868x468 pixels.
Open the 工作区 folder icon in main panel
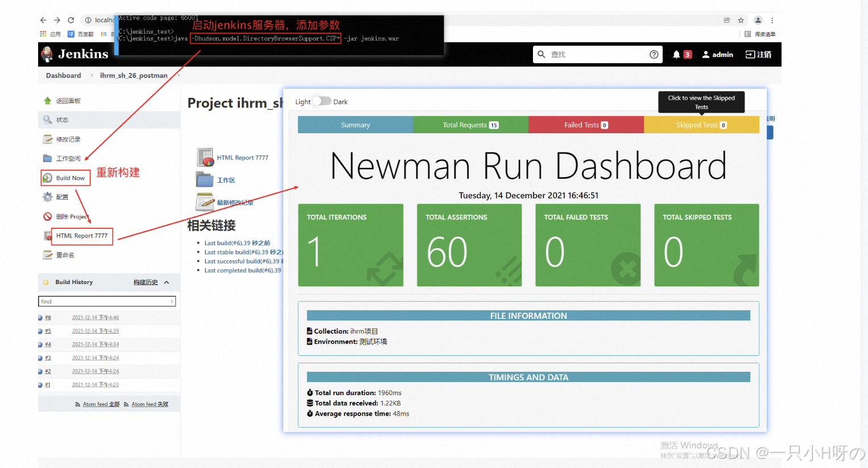[x=205, y=179]
